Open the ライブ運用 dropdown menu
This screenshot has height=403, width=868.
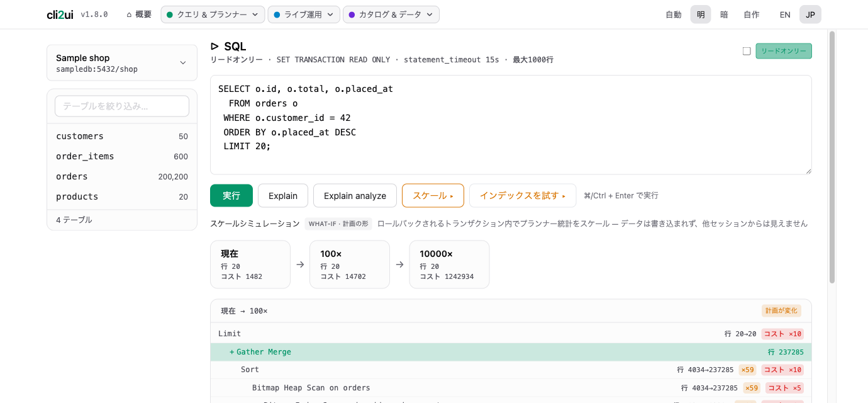tap(304, 14)
